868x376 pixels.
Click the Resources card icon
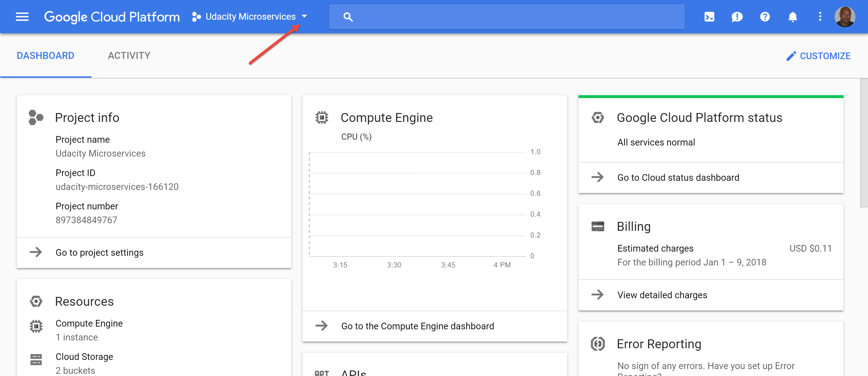point(36,301)
